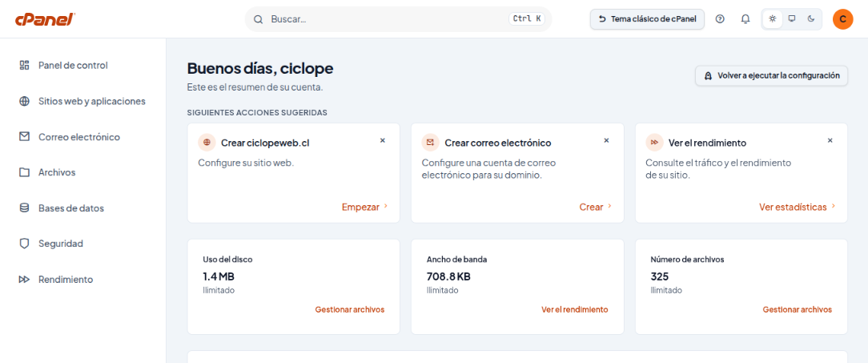
Task: Click Volver a ejecutar la configuración
Action: pyautogui.click(x=772, y=75)
